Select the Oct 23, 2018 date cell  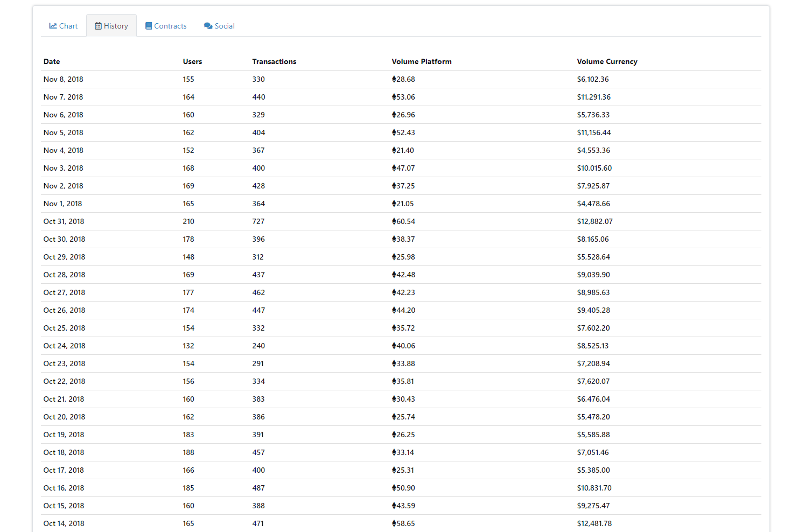point(65,363)
